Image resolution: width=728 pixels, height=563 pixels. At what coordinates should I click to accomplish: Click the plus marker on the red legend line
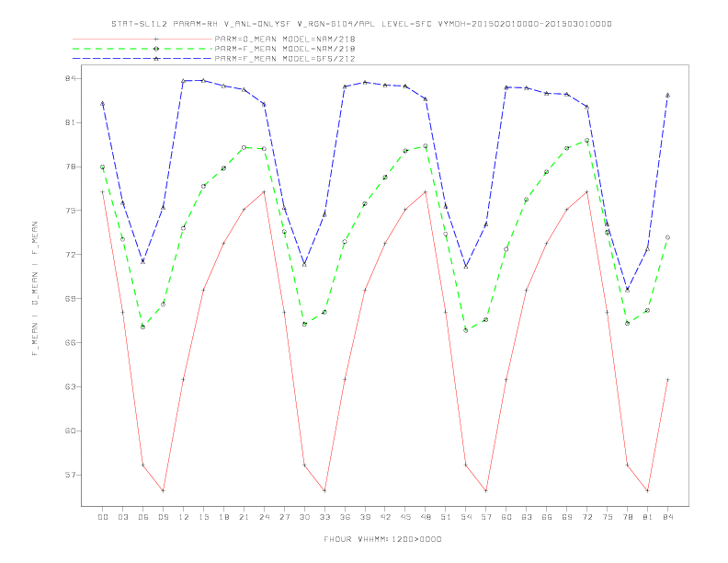(156, 39)
